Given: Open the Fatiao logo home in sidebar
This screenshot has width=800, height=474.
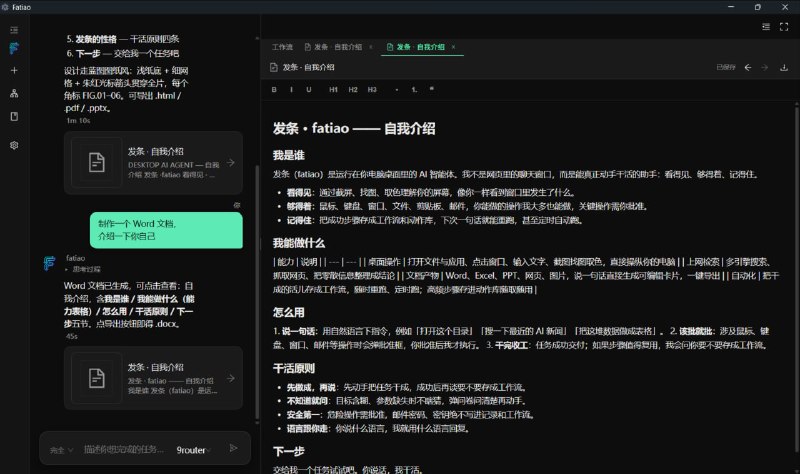Looking at the screenshot, I should click(14, 48).
